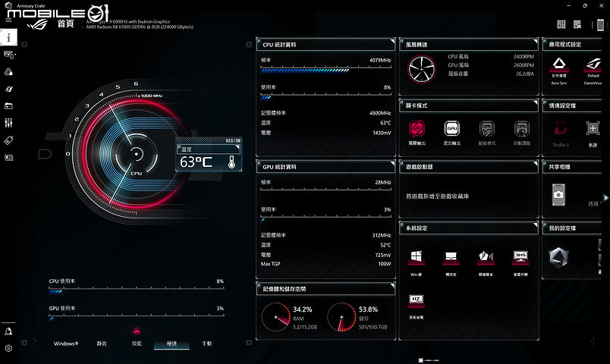
Task: Click the 儲存 53.8% storage dial
Action: (x=341, y=317)
